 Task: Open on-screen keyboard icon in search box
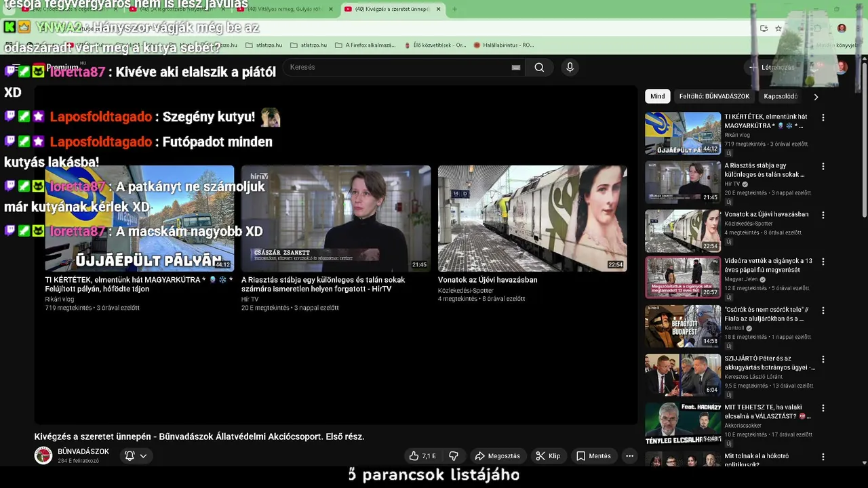click(x=516, y=67)
